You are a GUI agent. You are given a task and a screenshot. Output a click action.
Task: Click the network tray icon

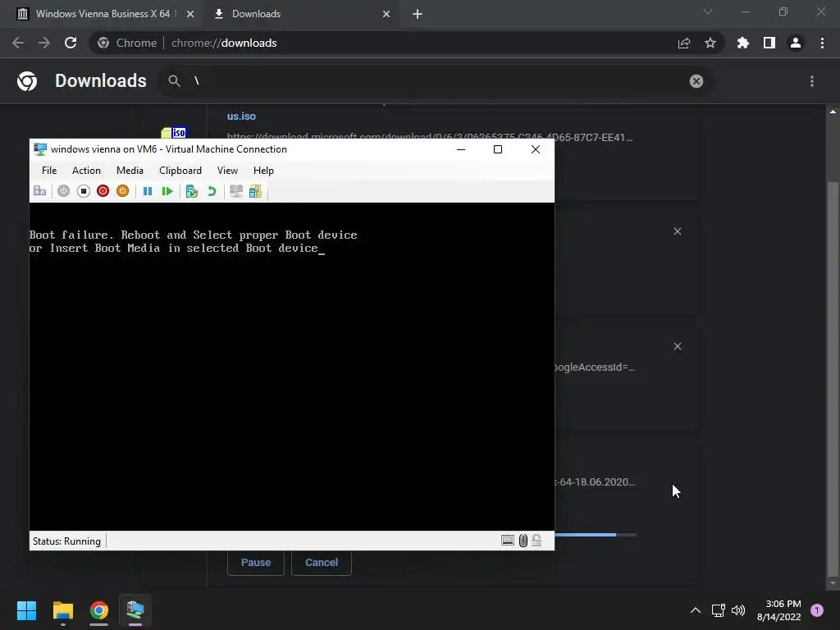tap(718, 610)
